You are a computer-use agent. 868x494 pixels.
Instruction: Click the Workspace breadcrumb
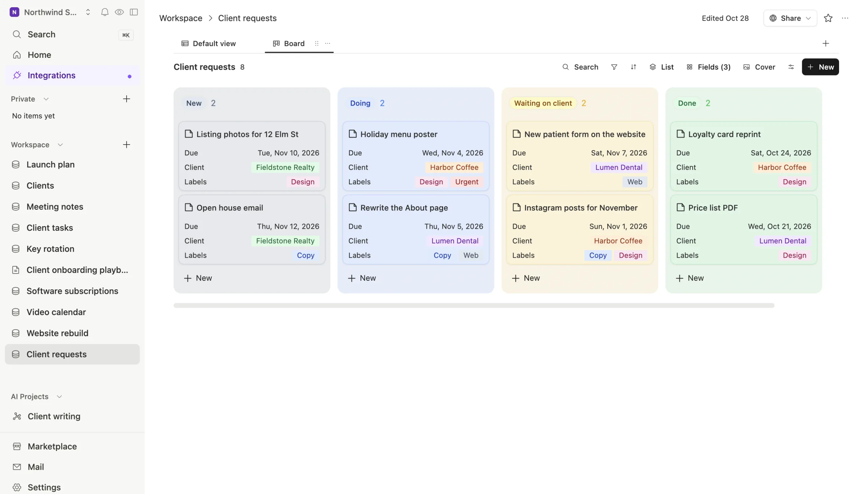(181, 18)
